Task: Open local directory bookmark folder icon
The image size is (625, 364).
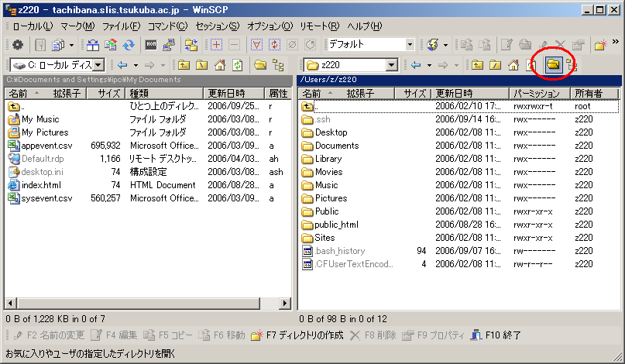Action: point(260,65)
